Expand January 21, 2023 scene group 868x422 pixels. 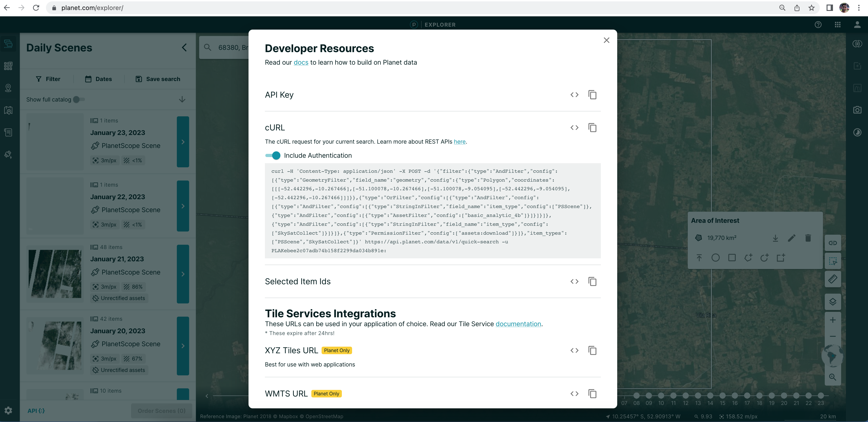click(x=183, y=274)
